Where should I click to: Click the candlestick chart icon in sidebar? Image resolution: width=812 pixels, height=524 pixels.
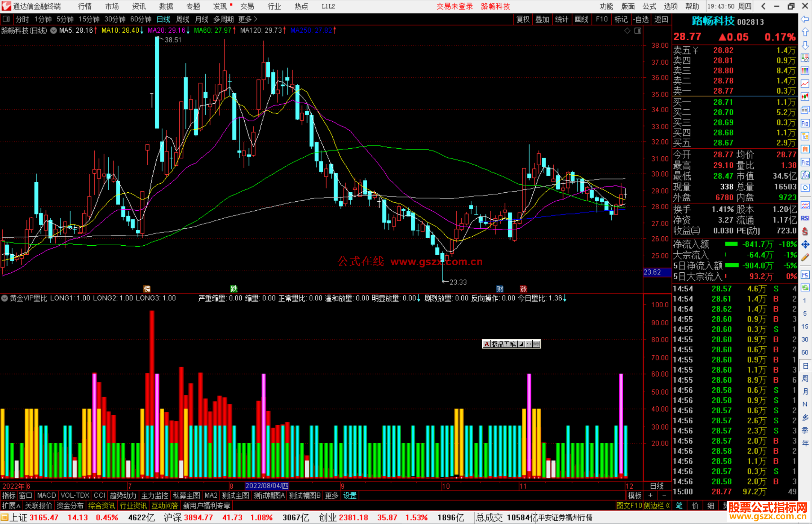(805, 97)
